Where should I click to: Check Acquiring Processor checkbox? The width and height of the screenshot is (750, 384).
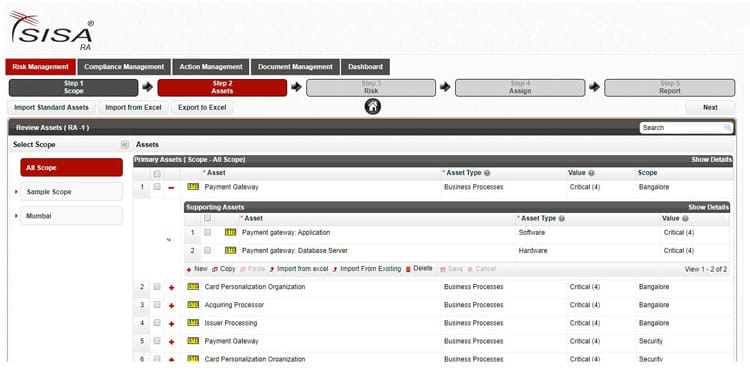click(x=156, y=305)
